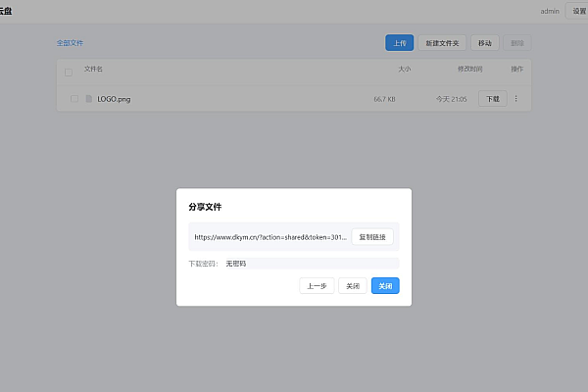Image resolution: width=588 pixels, height=392 pixels.
Task: Click the 大小 column header
Action: (404, 69)
